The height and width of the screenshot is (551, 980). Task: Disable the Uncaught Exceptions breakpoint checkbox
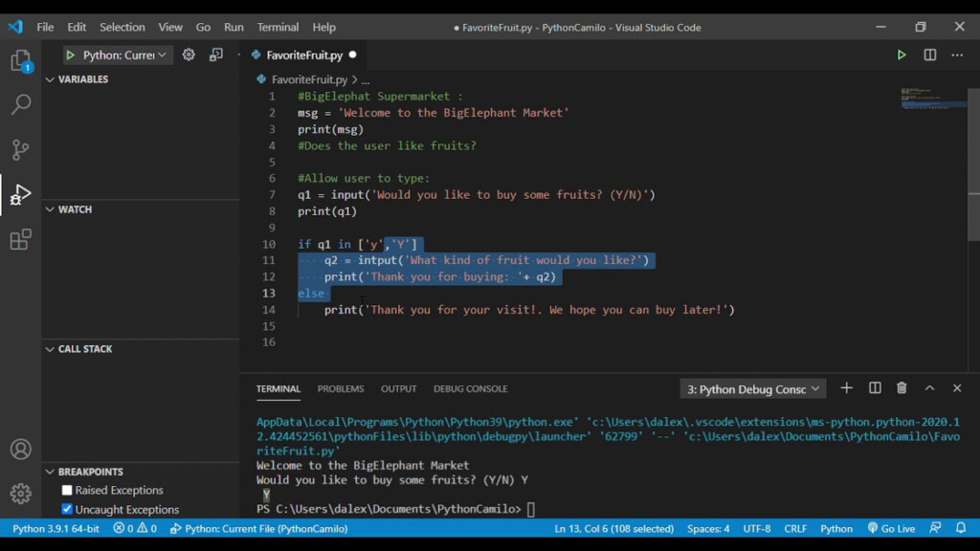pyautogui.click(x=67, y=509)
